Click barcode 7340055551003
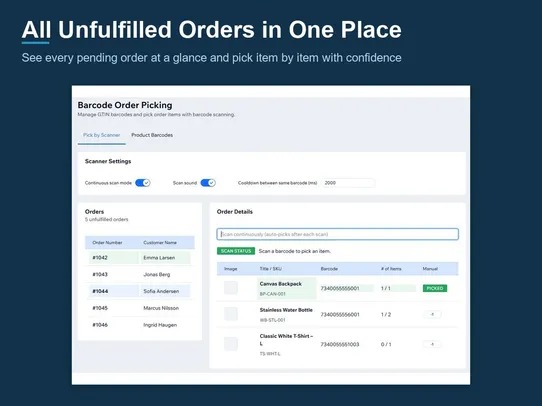This screenshot has height=406, width=542. [x=340, y=344]
